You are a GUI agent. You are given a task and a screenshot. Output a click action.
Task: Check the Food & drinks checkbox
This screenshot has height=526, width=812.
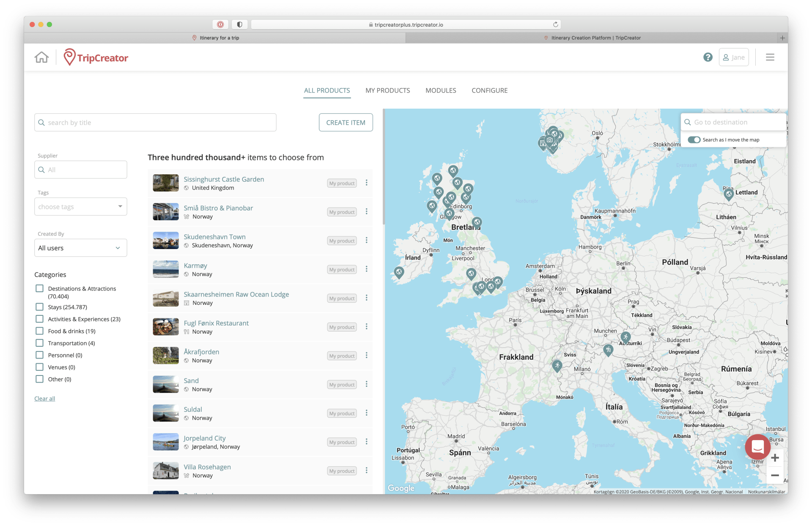pos(39,331)
